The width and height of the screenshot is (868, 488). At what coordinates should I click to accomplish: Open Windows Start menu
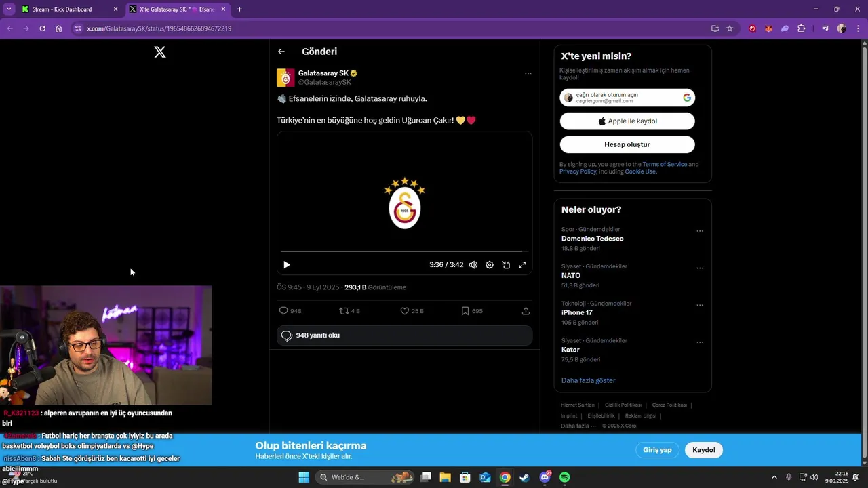point(303,477)
